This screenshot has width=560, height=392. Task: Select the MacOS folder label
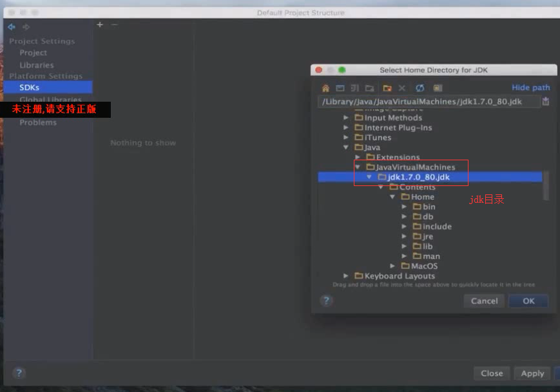(424, 266)
